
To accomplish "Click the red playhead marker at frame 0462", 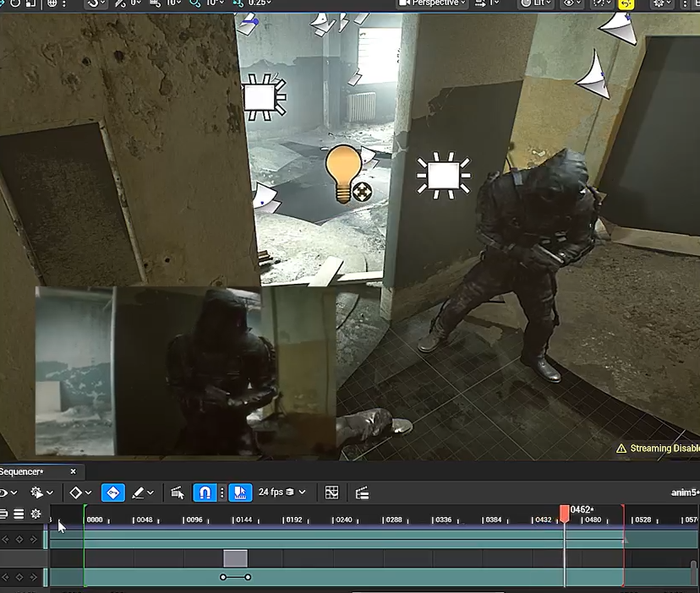I will (565, 512).
